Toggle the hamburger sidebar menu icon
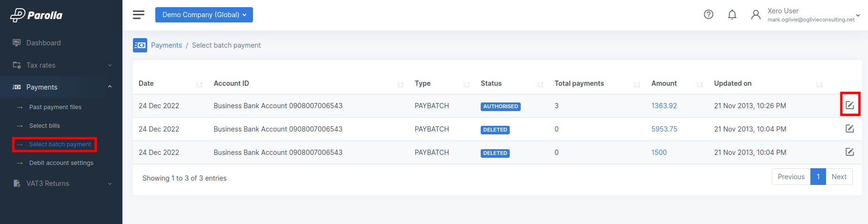 139,15
